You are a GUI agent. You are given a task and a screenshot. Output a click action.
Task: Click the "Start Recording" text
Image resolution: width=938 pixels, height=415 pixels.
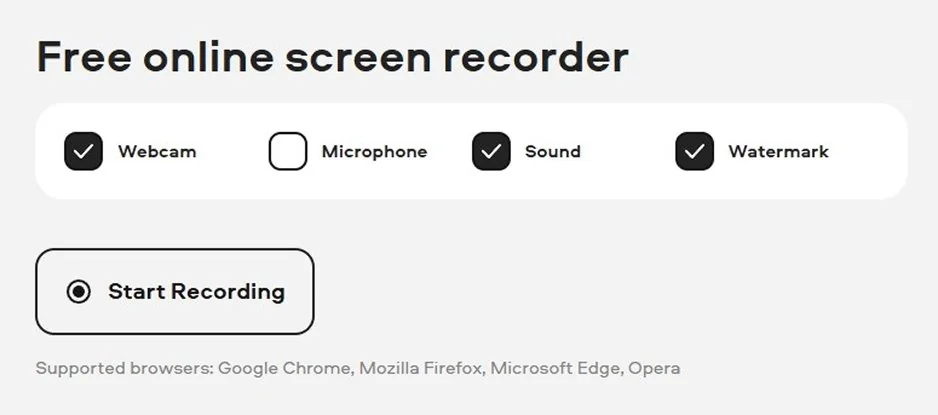point(196,292)
